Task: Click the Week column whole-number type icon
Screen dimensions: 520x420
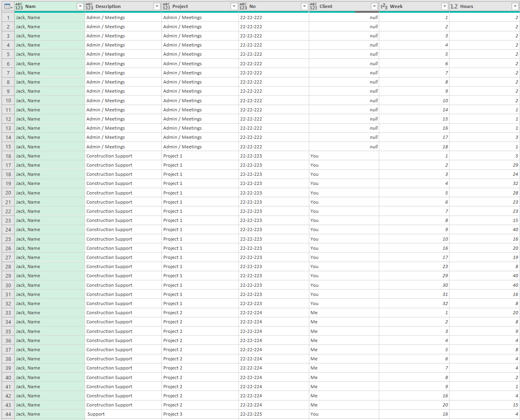Action: pyautogui.click(x=384, y=6)
